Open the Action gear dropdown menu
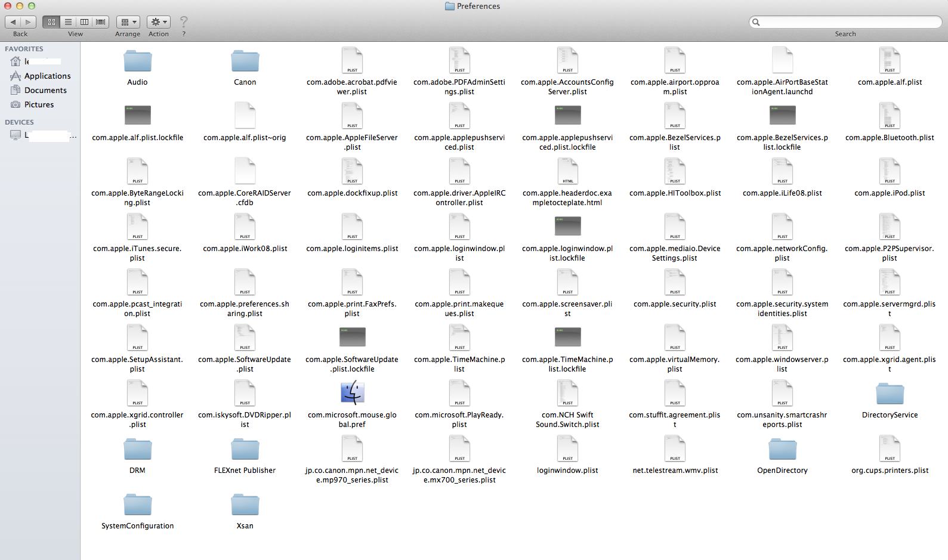 coord(159,22)
